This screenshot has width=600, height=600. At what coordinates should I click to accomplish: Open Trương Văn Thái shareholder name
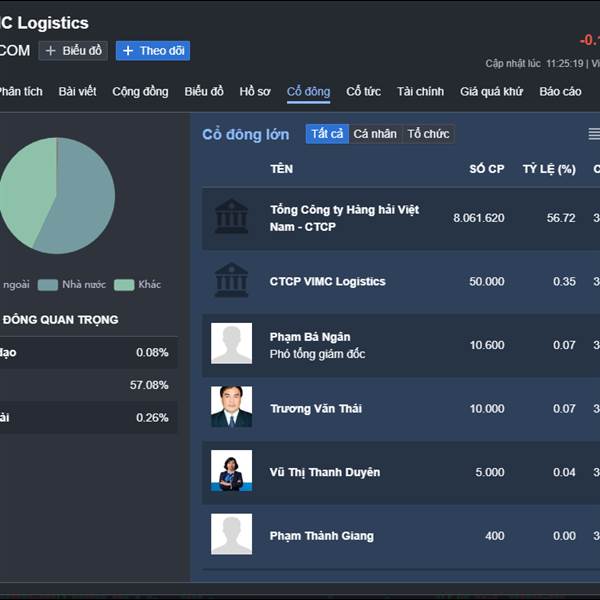point(316,409)
